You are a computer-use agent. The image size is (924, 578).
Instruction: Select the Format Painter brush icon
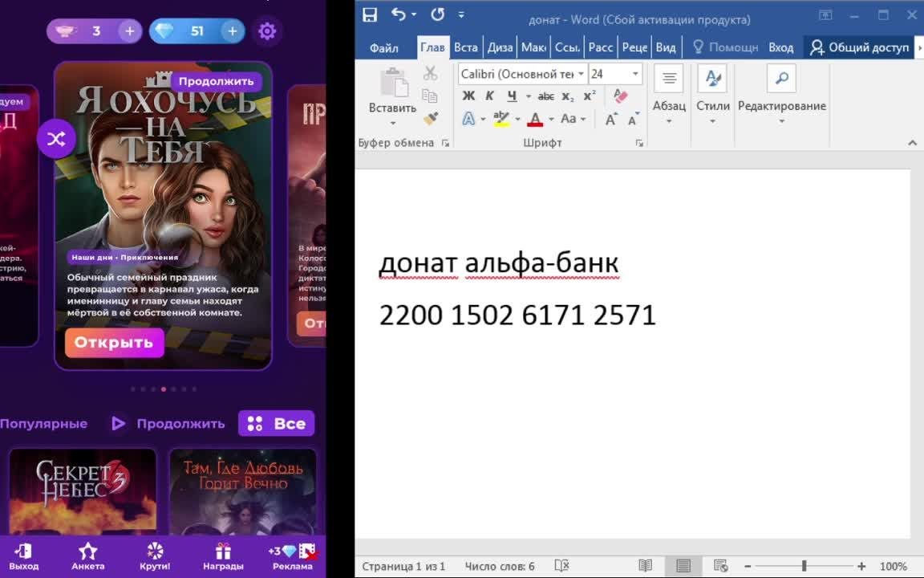coord(431,119)
